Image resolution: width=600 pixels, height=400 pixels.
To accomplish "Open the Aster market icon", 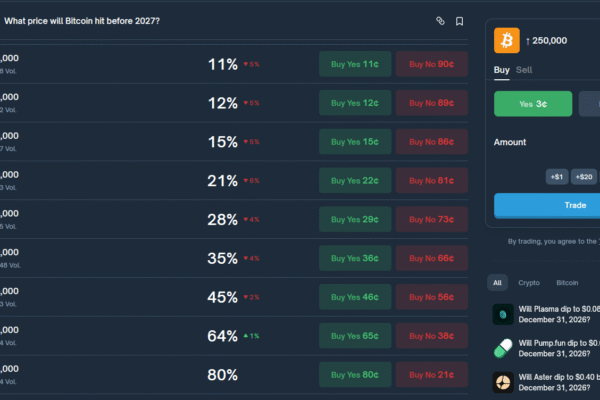I will point(503,382).
